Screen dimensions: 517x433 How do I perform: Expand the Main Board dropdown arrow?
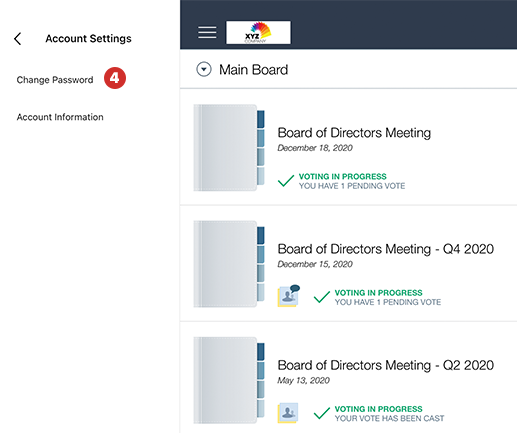(x=204, y=70)
